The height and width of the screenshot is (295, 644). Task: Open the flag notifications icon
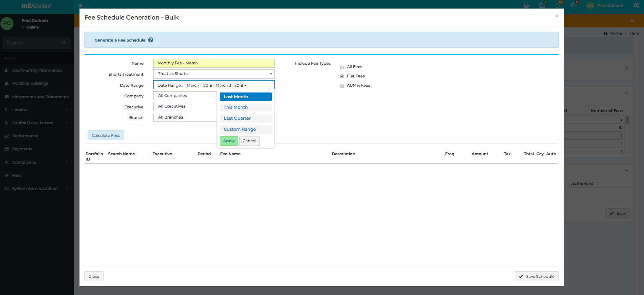pos(573,5)
